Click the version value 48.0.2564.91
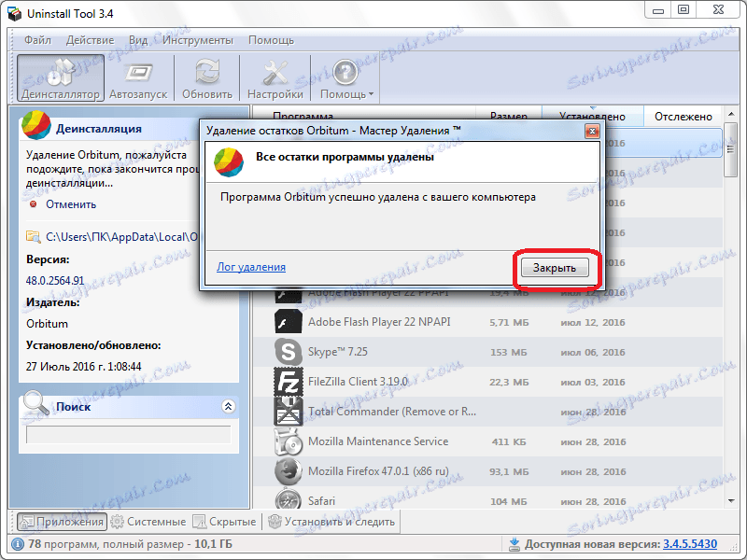This screenshot has height=560, width=747. (x=55, y=281)
